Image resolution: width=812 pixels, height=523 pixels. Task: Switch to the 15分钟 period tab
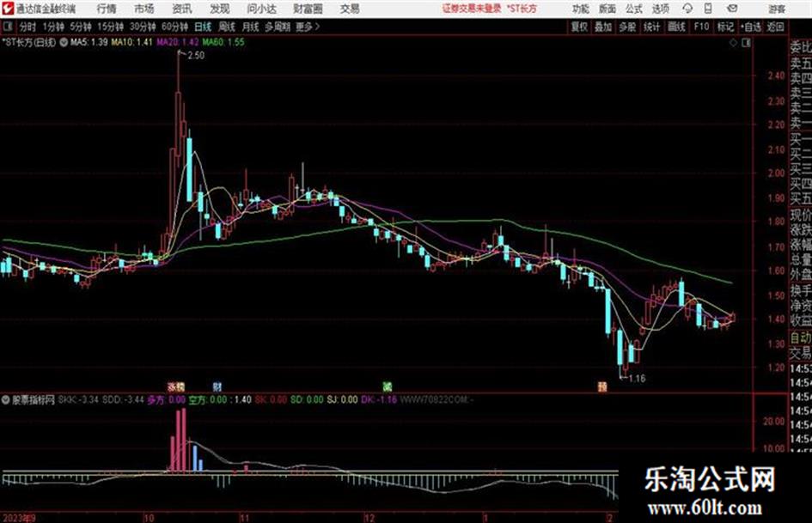tap(110, 27)
